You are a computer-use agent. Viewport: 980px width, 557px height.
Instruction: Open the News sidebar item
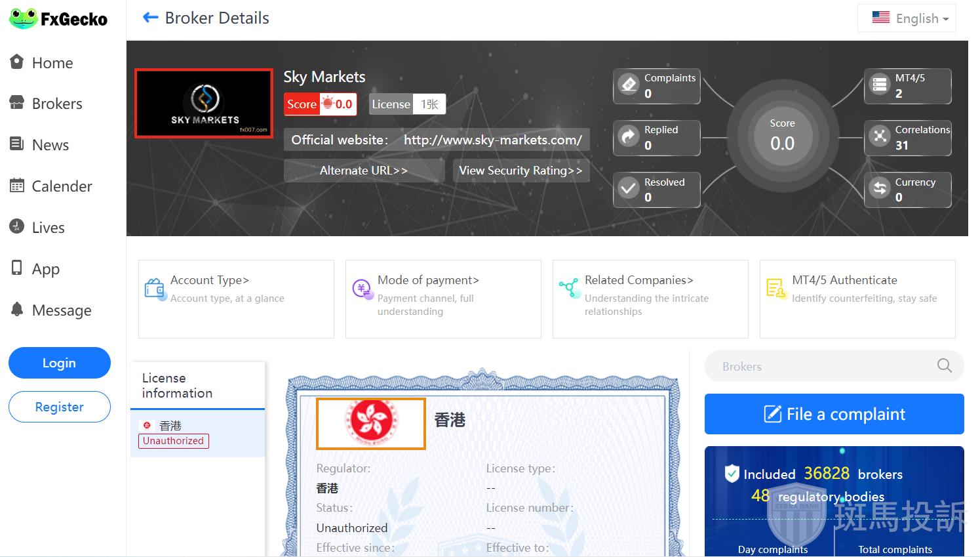point(50,145)
